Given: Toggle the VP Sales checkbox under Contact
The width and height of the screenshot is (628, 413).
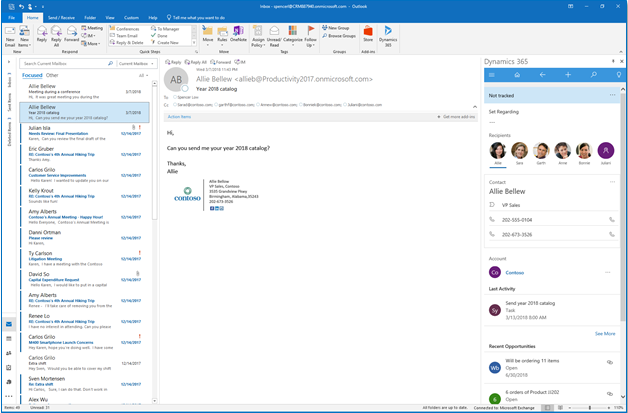Looking at the screenshot, I should (x=492, y=204).
